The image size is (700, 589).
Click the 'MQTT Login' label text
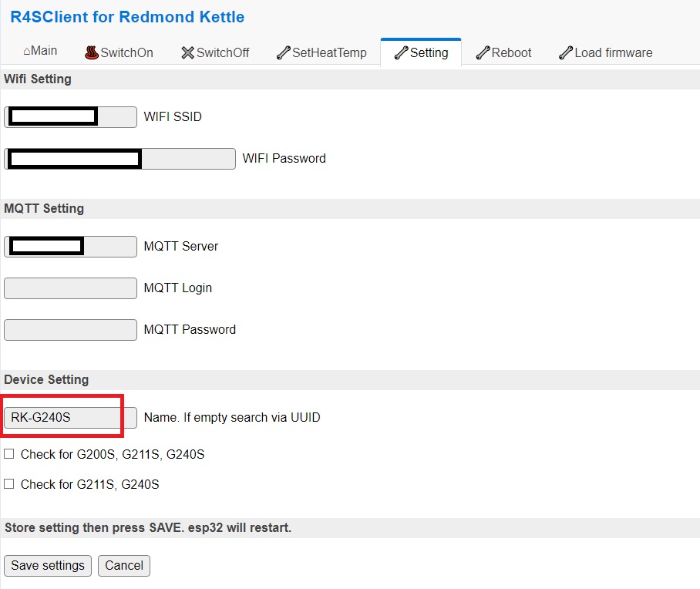pyautogui.click(x=177, y=288)
